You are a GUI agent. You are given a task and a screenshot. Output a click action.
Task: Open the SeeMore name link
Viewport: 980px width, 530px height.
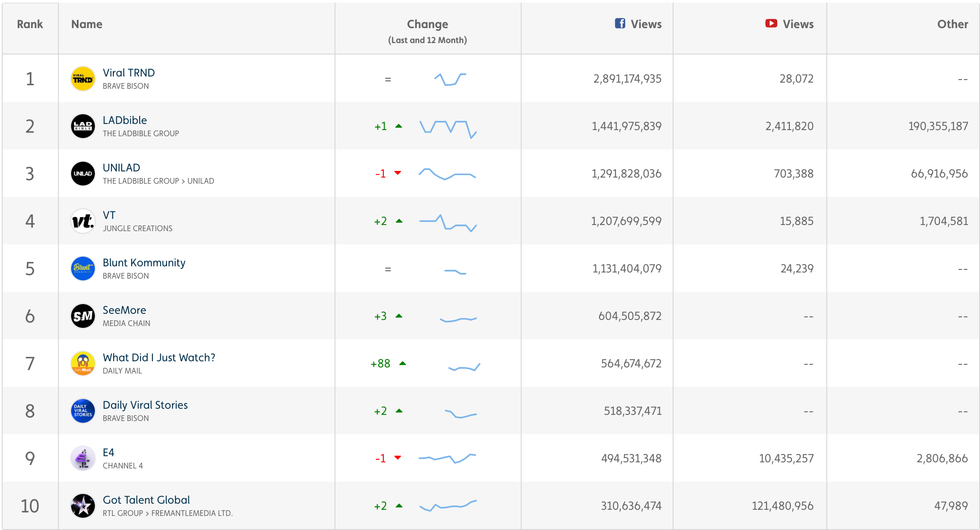pos(124,310)
